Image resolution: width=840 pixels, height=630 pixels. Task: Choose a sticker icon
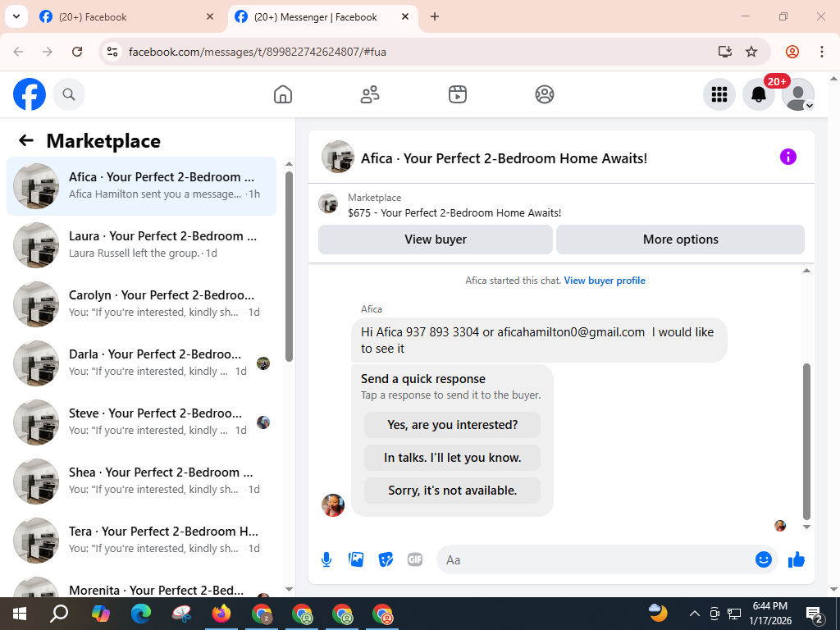pyautogui.click(x=386, y=559)
